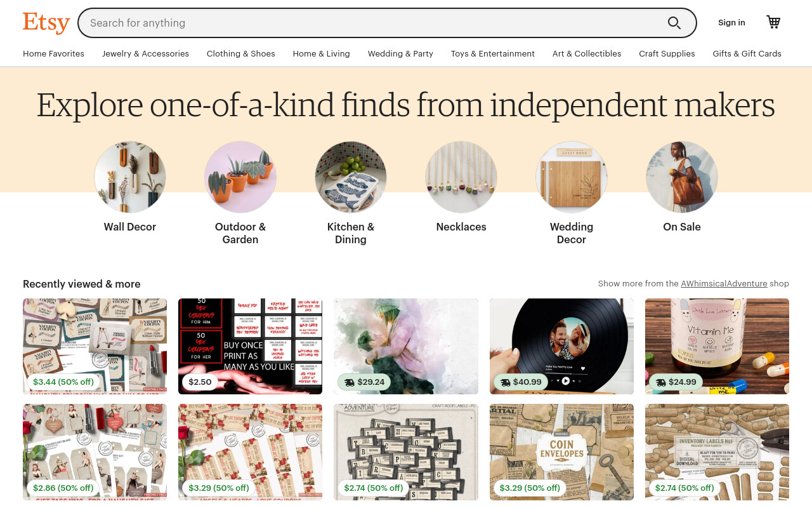Open the Gifts & Gift Cards menu
The height and width of the screenshot is (508, 812).
(747, 54)
